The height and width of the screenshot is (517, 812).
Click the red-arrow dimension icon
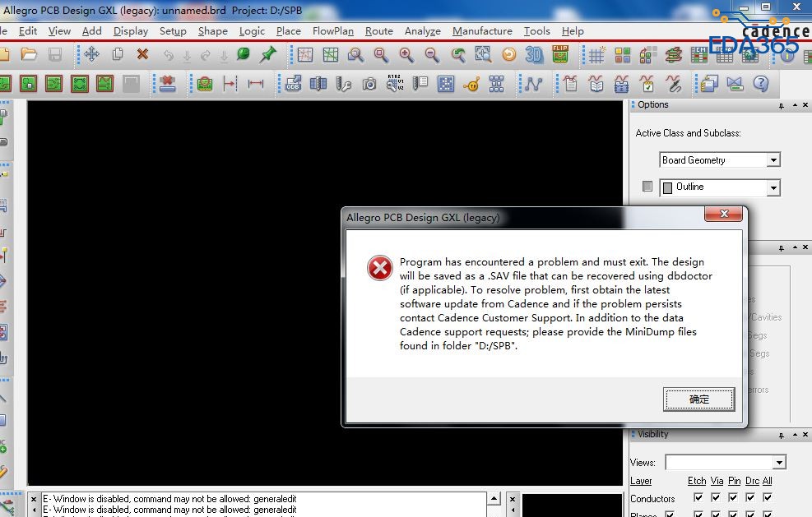[230, 83]
